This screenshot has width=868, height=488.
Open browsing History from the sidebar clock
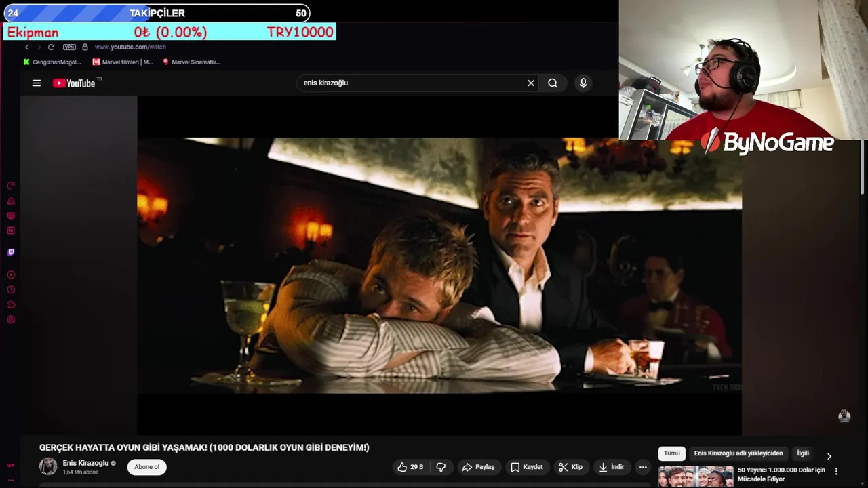[x=11, y=290]
